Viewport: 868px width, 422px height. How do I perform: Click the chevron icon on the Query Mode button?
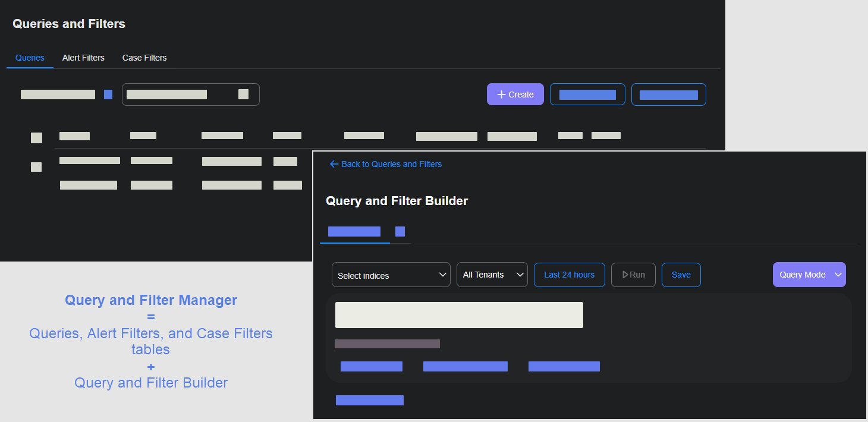point(838,275)
